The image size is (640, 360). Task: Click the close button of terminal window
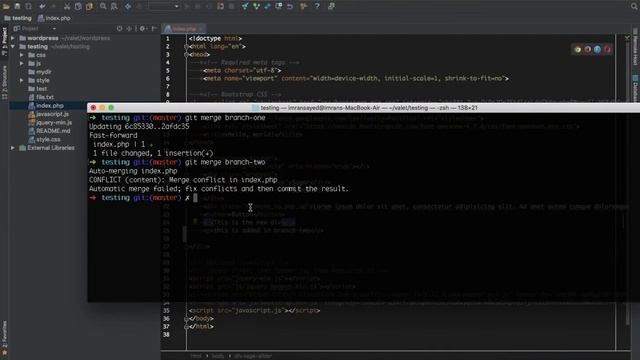(x=93, y=108)
